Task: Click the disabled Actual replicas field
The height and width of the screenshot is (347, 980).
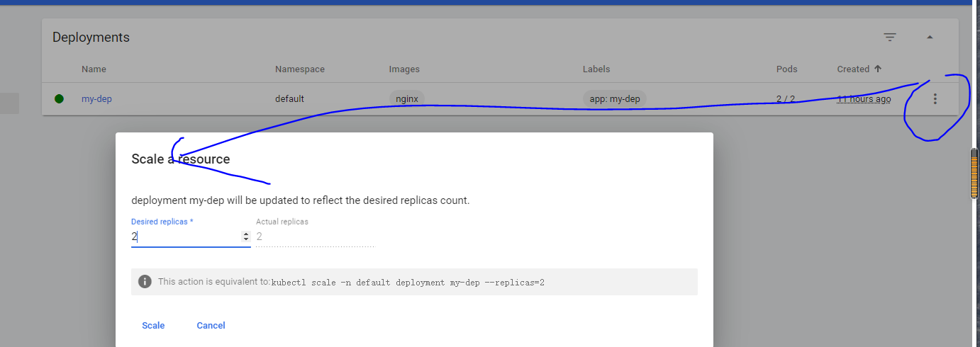Action: tap(315, 237)
